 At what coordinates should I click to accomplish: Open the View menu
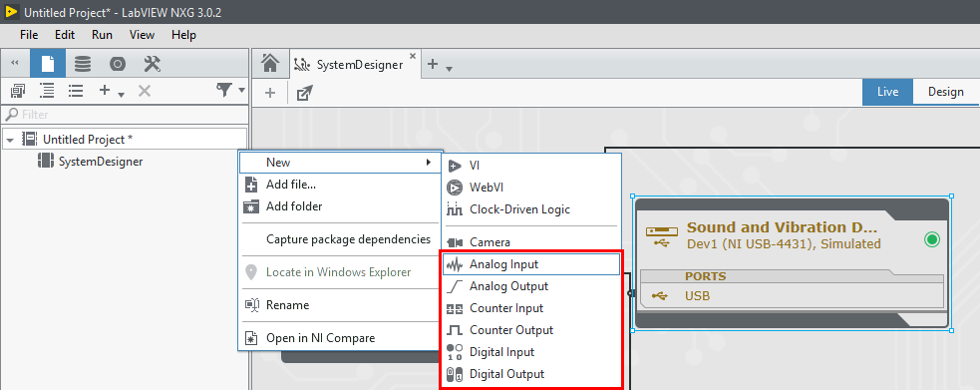click(x=142, y=35)
